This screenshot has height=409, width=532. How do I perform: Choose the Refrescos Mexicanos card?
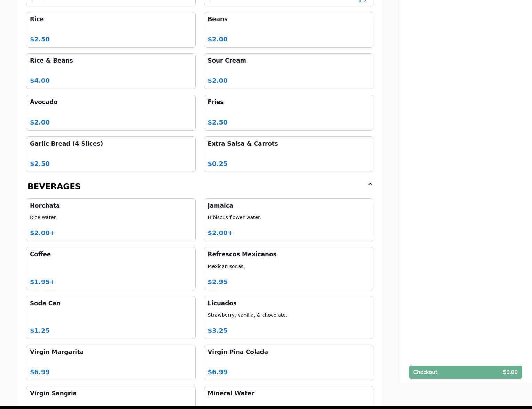point(289,269)
